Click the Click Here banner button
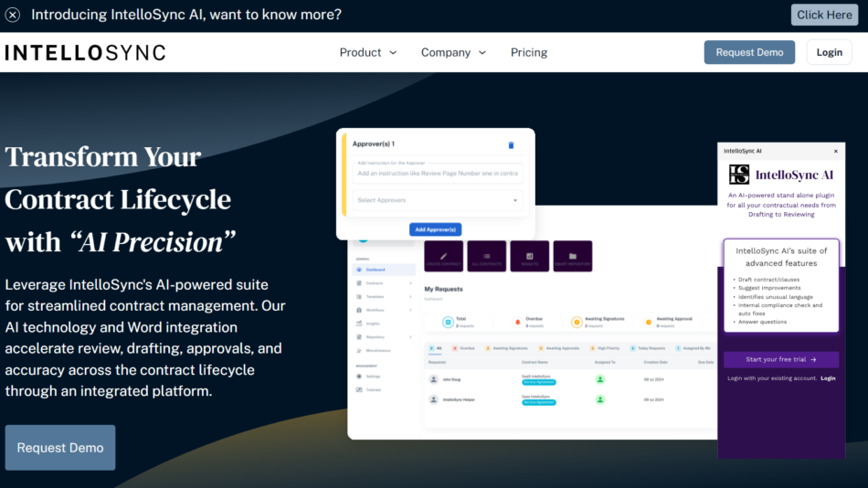Screen dimensions: 868x488 824,15
